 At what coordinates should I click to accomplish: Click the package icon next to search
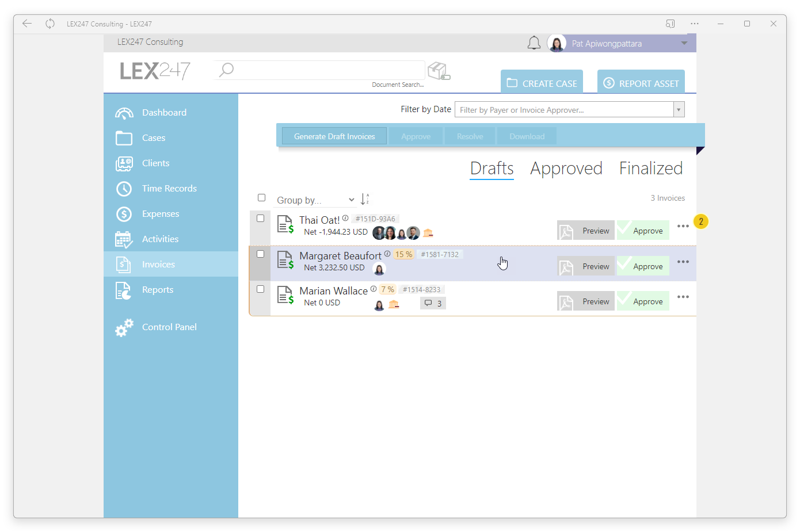(439, 71)
